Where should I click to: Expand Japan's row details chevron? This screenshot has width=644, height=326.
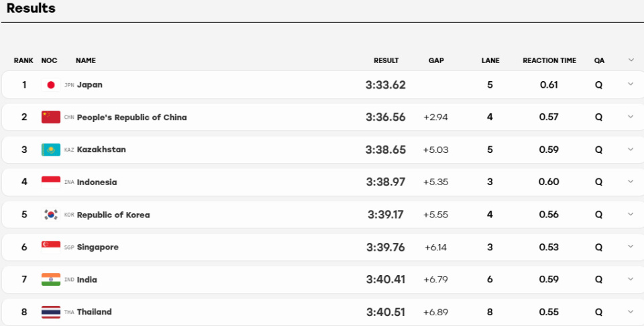(631, 84)
